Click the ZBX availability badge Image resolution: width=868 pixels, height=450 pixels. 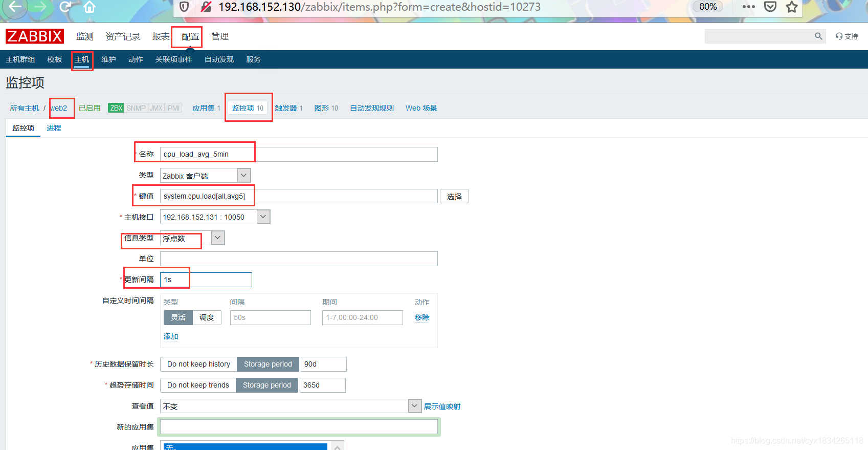pos(116,108)
